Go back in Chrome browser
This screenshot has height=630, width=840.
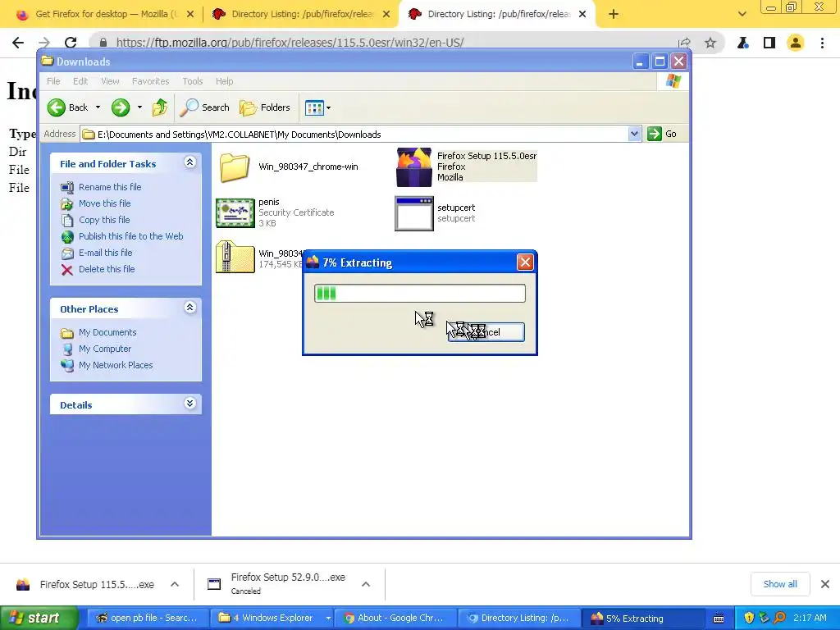click(x=18, y=43)
